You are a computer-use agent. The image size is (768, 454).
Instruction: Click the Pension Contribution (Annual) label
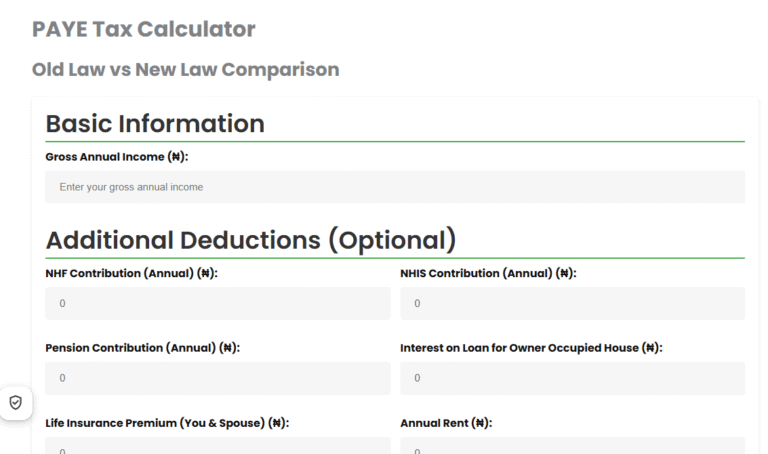tap(142, 348)
